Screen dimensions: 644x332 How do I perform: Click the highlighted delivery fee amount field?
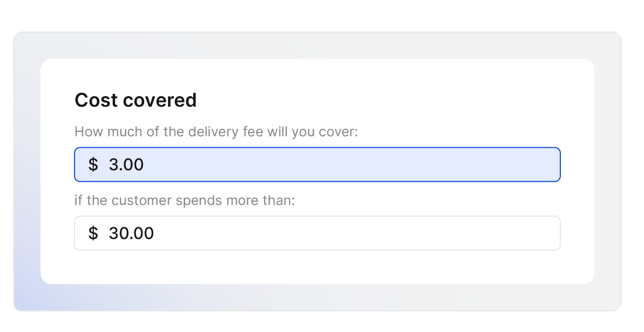click(x=317, y=165)
